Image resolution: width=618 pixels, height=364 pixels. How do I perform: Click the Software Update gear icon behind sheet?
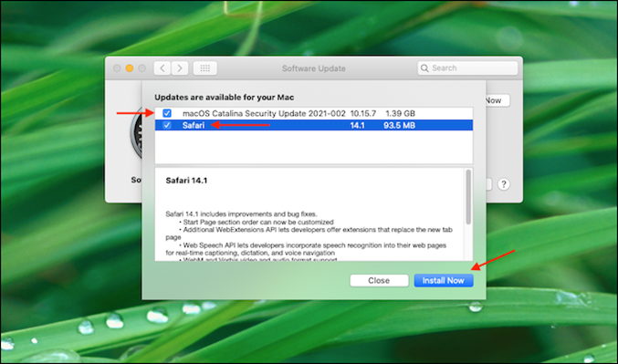[136, 134]
